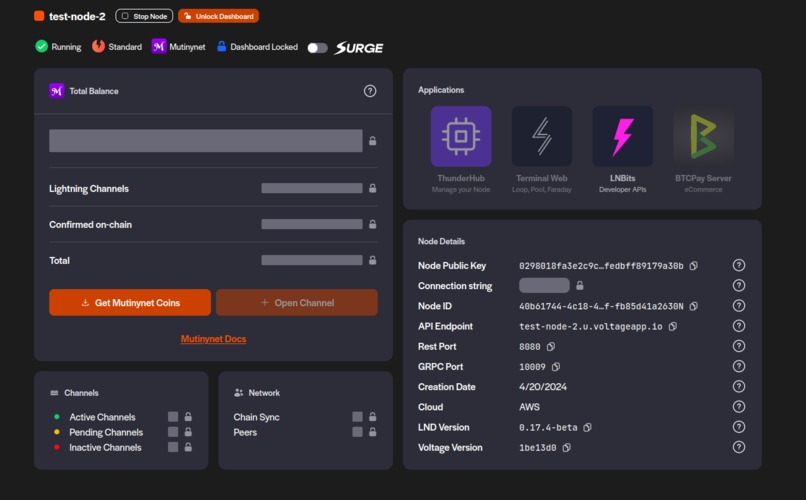Viewport: 806px width, 500px height.
Task: Click lock icon for Chain Sync
Action: (373, 417)
